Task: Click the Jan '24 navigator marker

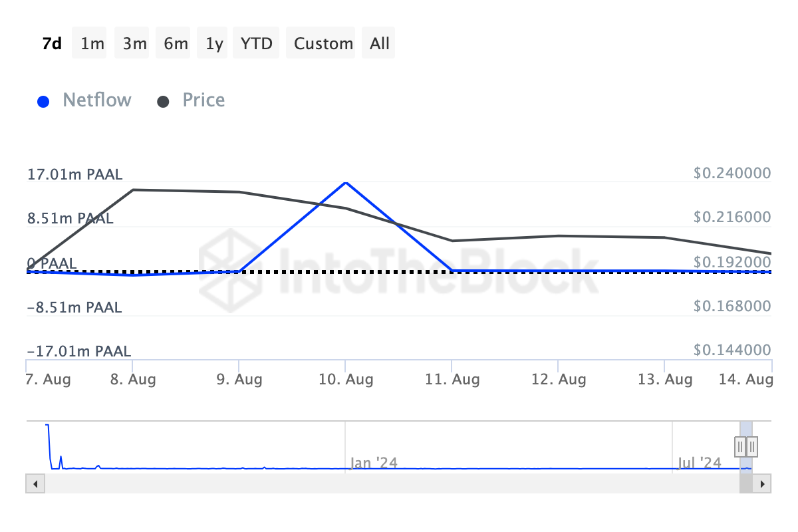Action: (374, 462)
